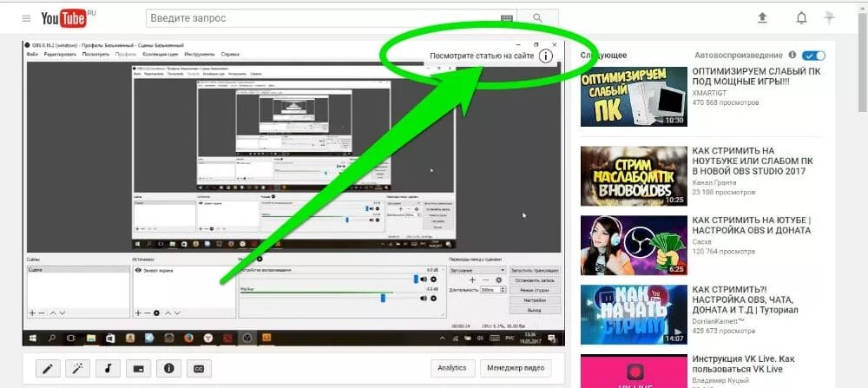This screenshot has height=388, width=868.
Task: Click the Analytics button
Action: [452, 368]
